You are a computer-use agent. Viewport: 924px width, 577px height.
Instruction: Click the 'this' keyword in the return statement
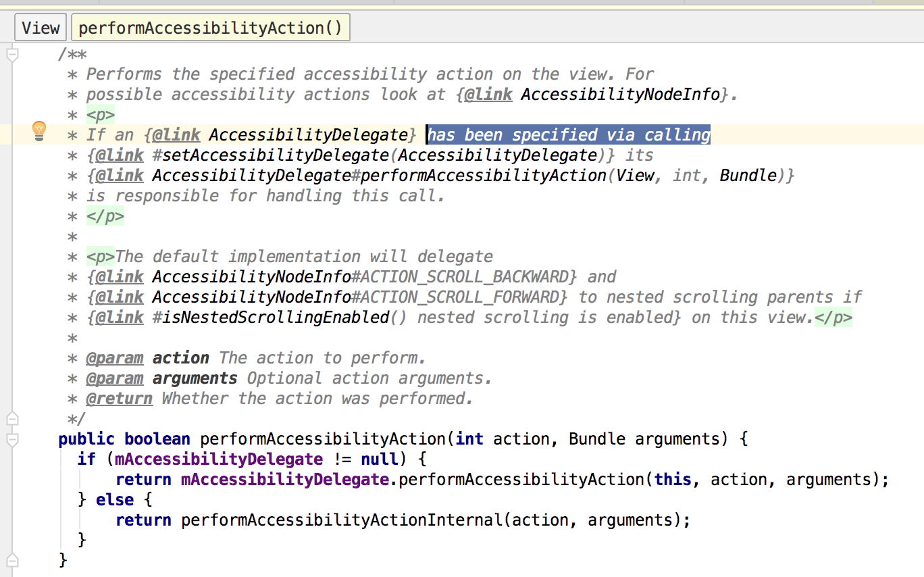click(x=673, y=480)
